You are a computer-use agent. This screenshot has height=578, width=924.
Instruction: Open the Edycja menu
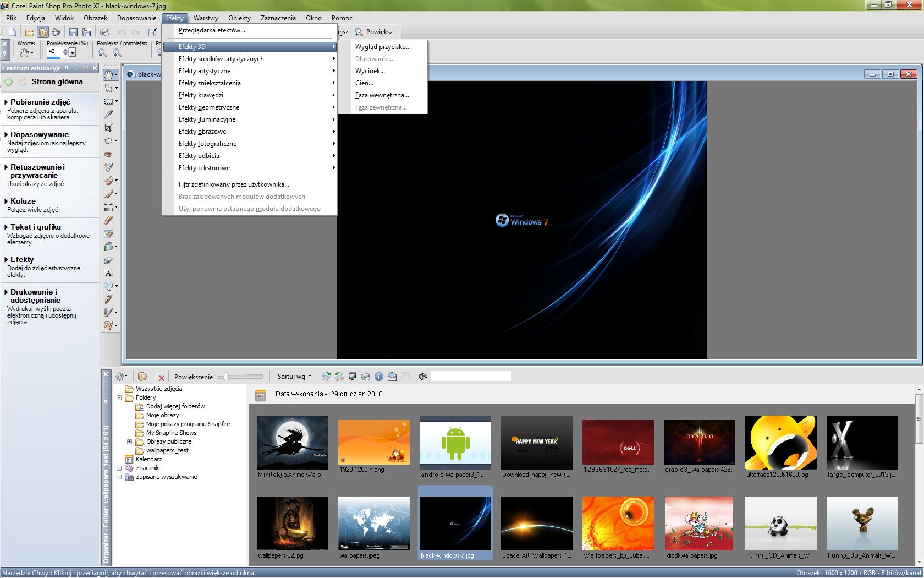tap(36, 18)
